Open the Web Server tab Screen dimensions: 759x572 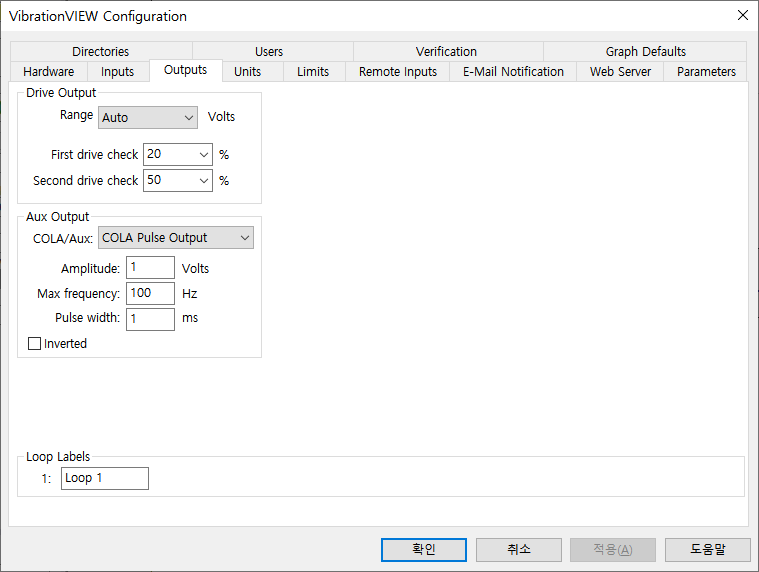point(620,72)
